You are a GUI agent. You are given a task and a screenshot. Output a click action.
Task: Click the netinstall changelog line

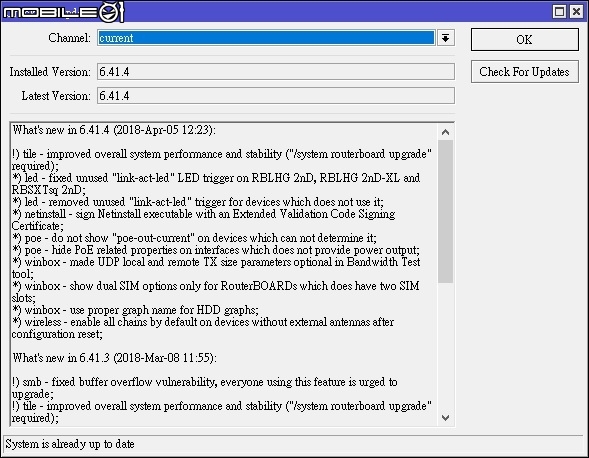coord(203,220)
